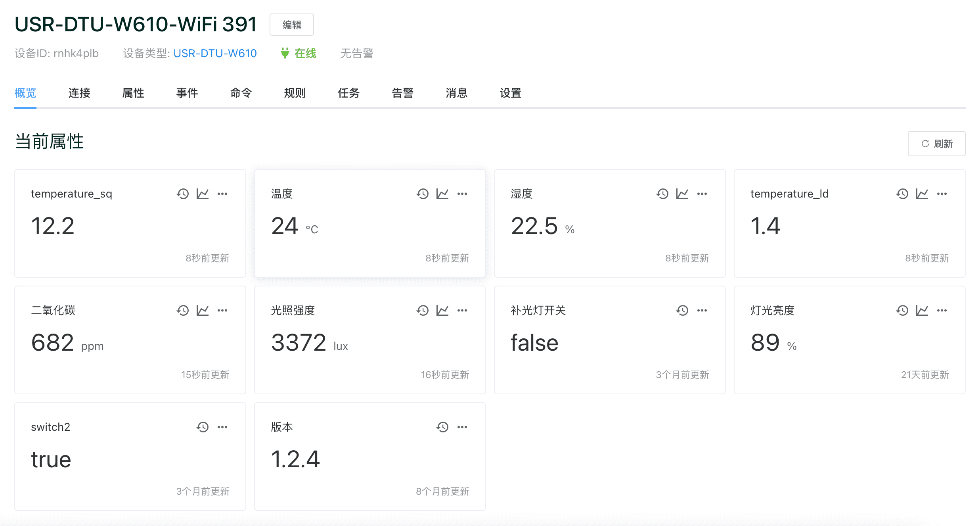Expand more options on 温度 card

(x=462, y=194)
